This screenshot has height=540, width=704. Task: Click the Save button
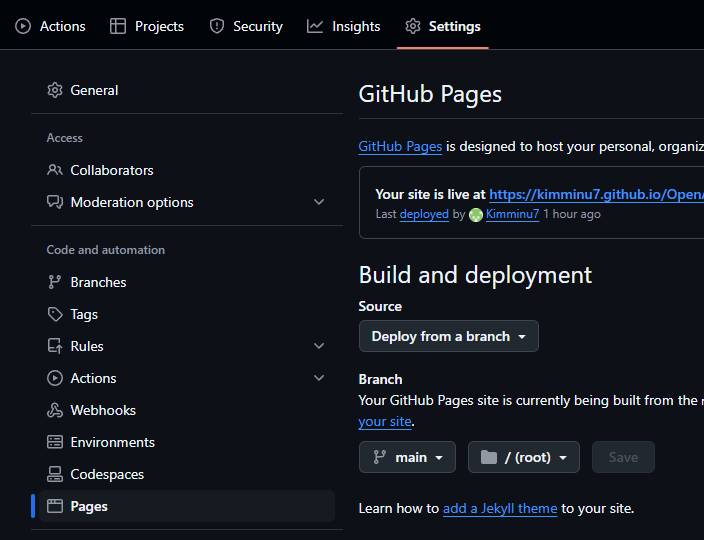(623, 457)
